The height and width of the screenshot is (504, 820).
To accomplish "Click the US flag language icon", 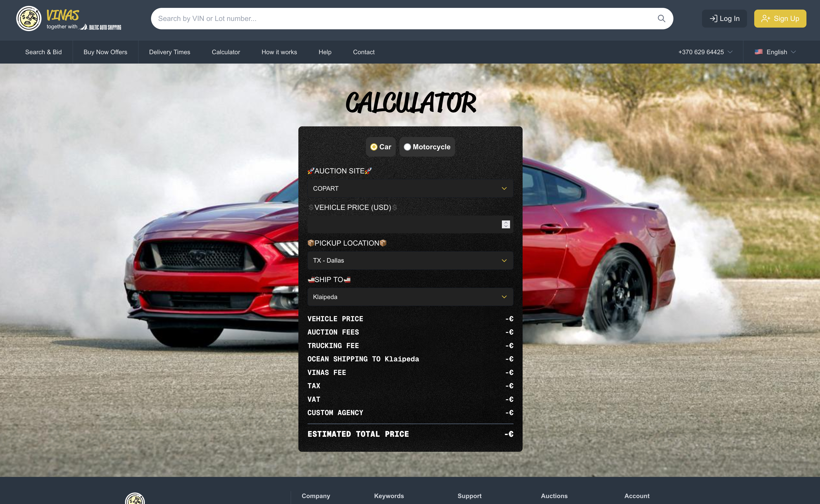I will [x=759, y=52].
